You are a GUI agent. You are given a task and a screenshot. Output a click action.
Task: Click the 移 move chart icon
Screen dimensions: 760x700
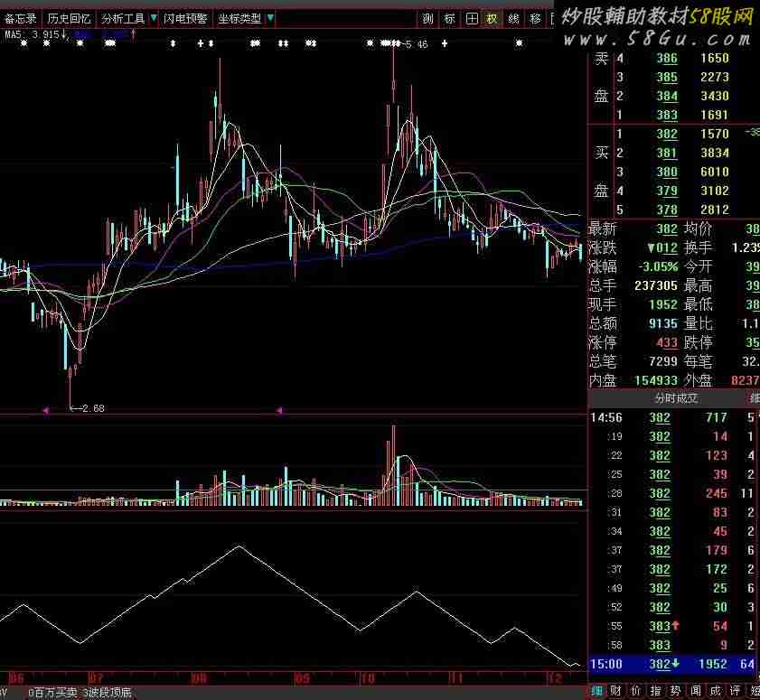(535, 18)
